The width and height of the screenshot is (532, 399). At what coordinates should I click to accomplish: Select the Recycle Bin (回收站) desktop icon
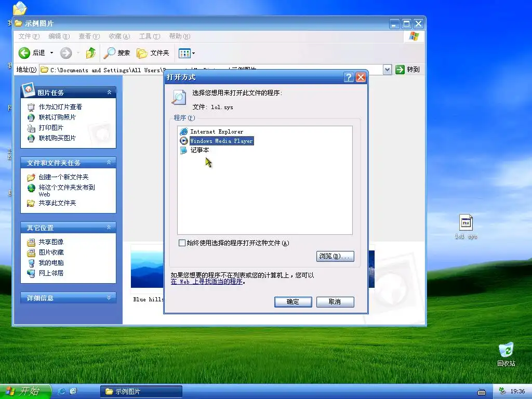pyautogui.click(x=506, y=354)
